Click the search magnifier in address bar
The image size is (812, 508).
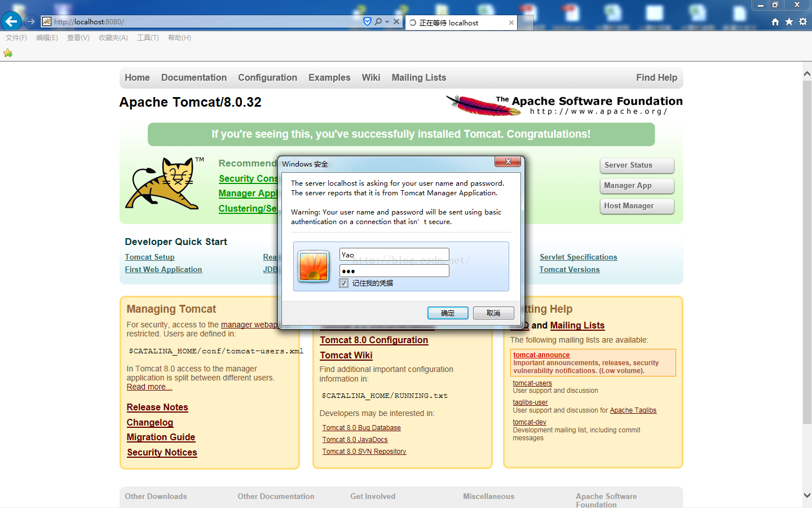[x=378, y=21]
